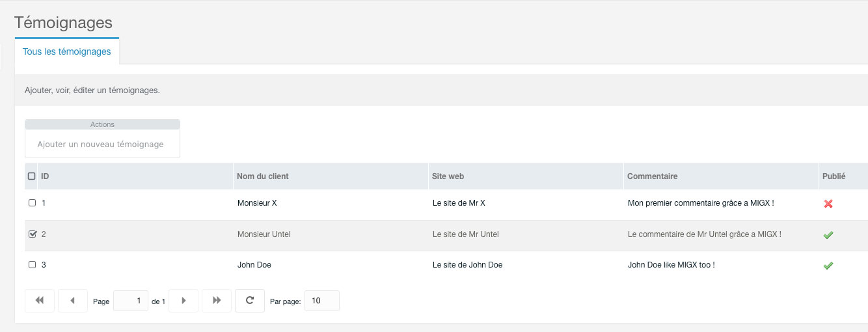Click Ajouter un nouveau témoignage button
Image resolution: width=868 pixels, height=332 pixels.
(x=101, y=144)
